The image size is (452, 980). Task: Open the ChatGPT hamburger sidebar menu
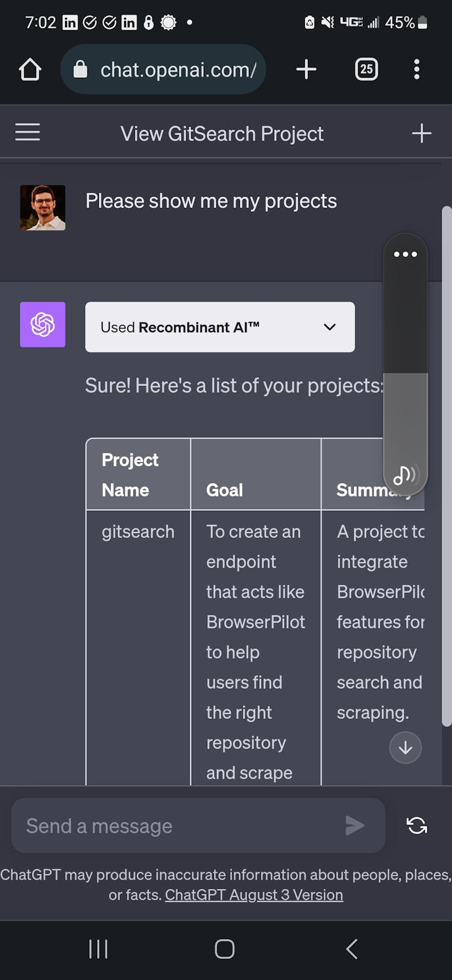coord(28,132)
